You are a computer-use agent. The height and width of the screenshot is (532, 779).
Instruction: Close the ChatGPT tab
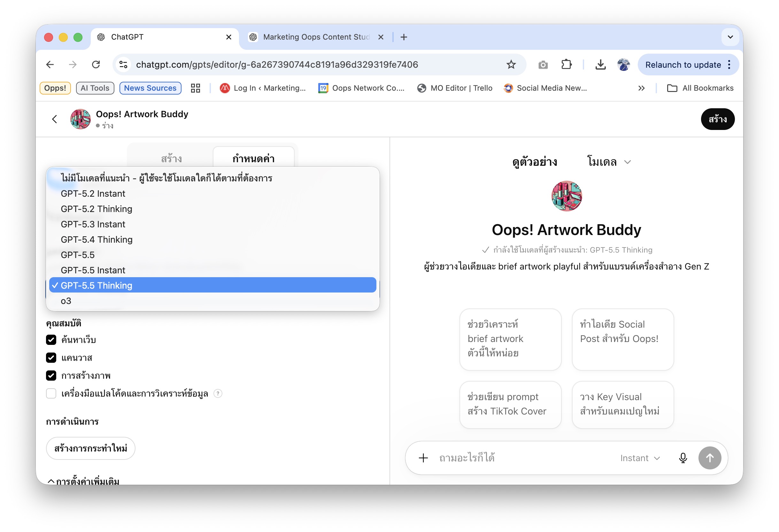click(228, 37)
